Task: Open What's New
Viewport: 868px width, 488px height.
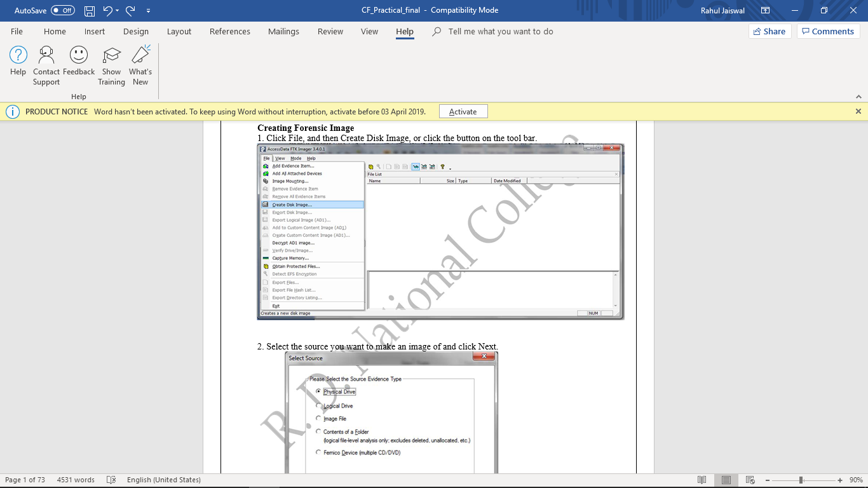Action: coord(140,65)
